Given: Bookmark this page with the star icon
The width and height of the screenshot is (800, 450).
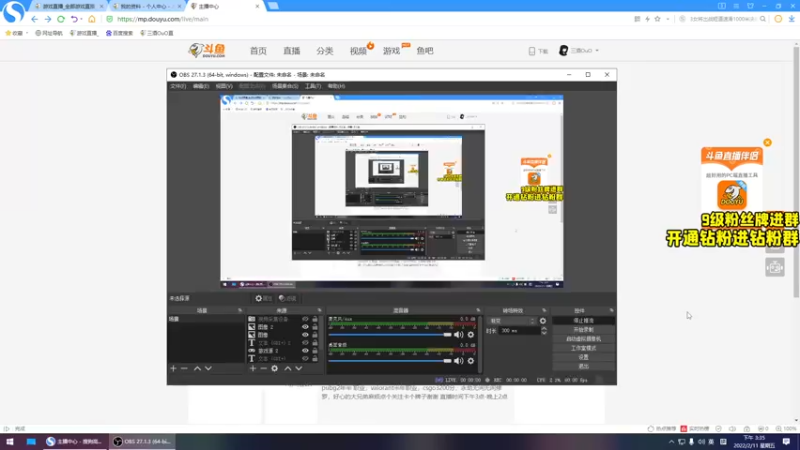Looking at the screenshot, I should 658,19.
